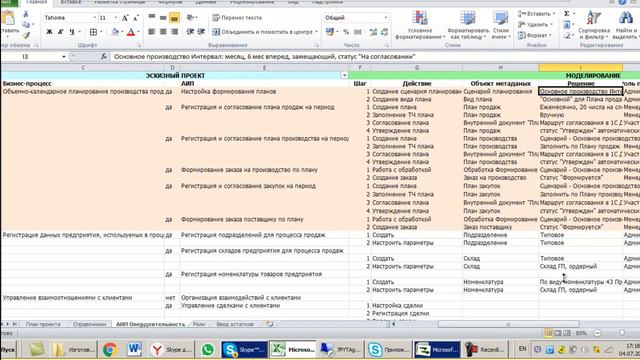Click the zoom level slider handle

tap(622, 333)
